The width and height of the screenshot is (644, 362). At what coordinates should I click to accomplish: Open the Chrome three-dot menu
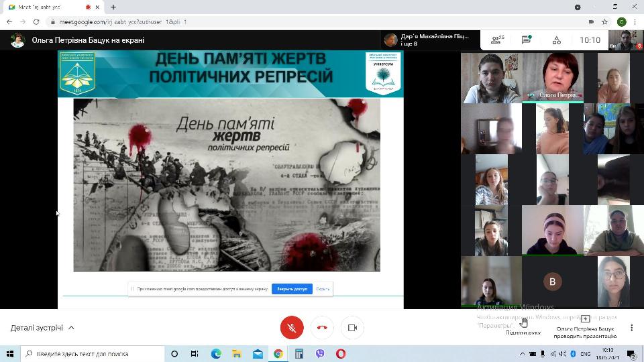coord(635,21)
